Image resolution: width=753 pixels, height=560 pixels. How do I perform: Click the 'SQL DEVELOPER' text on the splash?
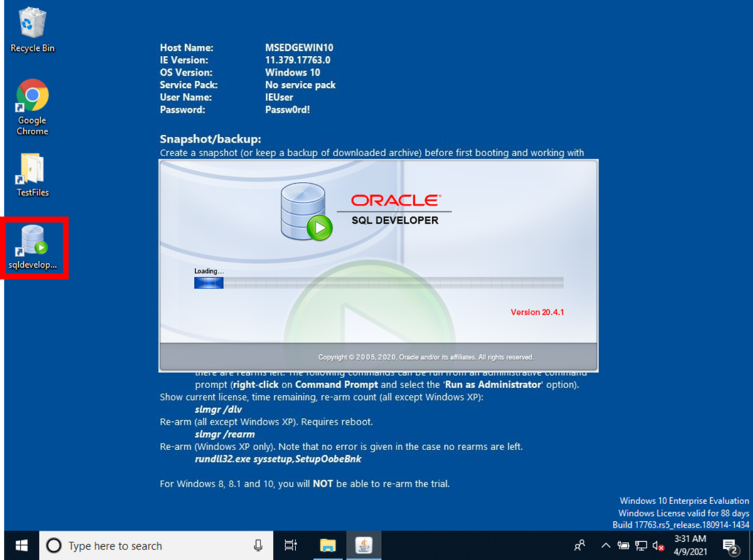(395, 220)
